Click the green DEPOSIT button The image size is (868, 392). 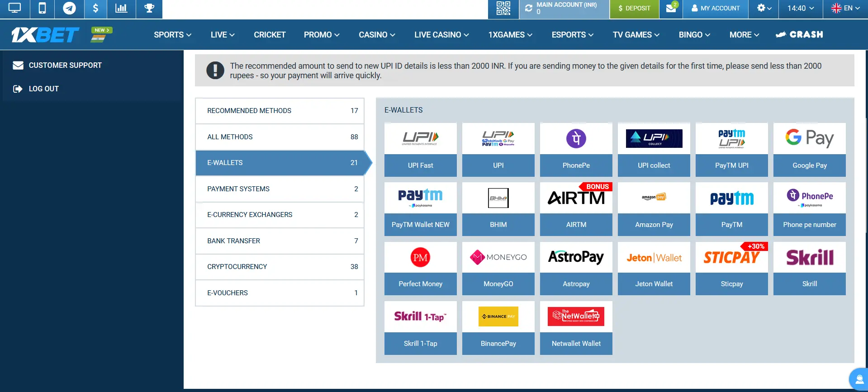click(x=634, y=8)
